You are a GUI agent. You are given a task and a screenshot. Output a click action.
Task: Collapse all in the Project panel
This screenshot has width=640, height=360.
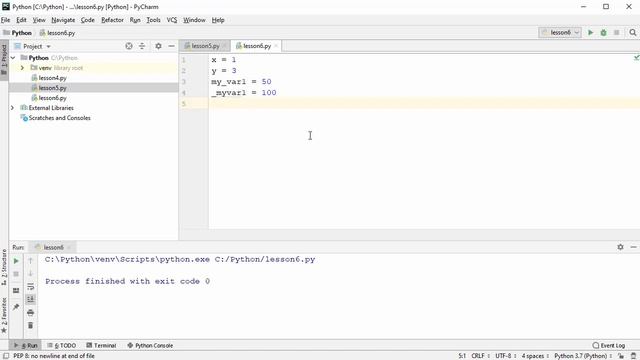(142, 46)
